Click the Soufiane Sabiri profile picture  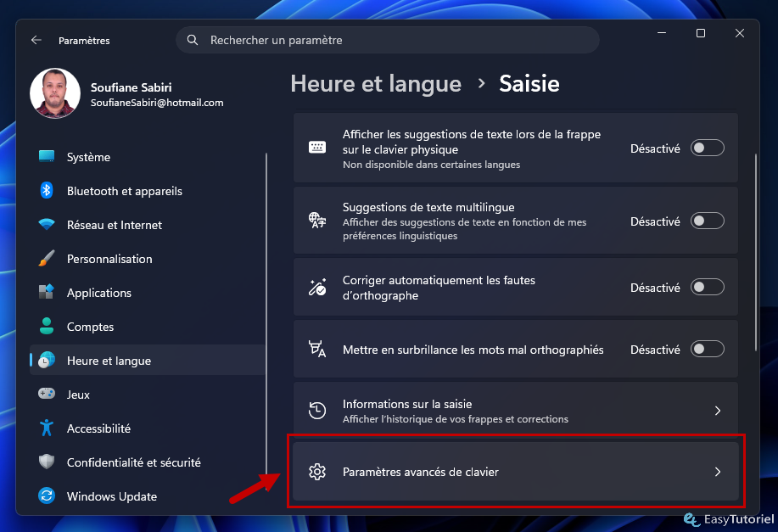coord(55,93)
